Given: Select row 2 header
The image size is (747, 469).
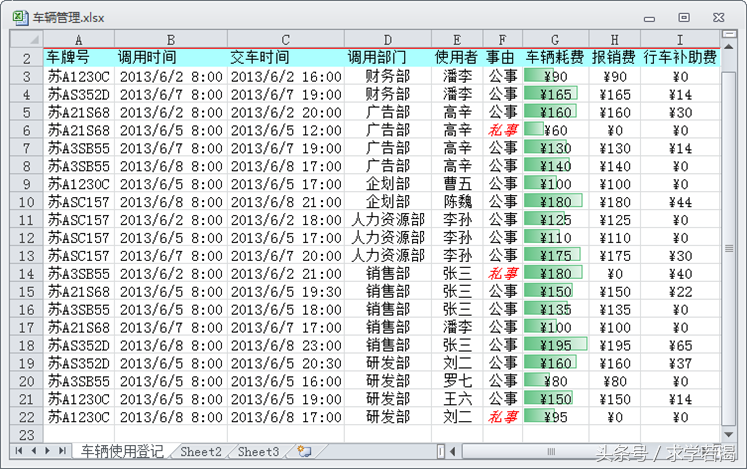Looking at the screenshot, I should tap(27, 58).
